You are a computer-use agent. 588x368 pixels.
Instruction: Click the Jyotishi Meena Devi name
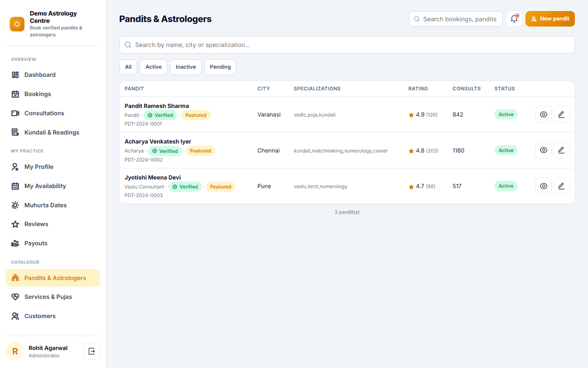tap(153, 177)
